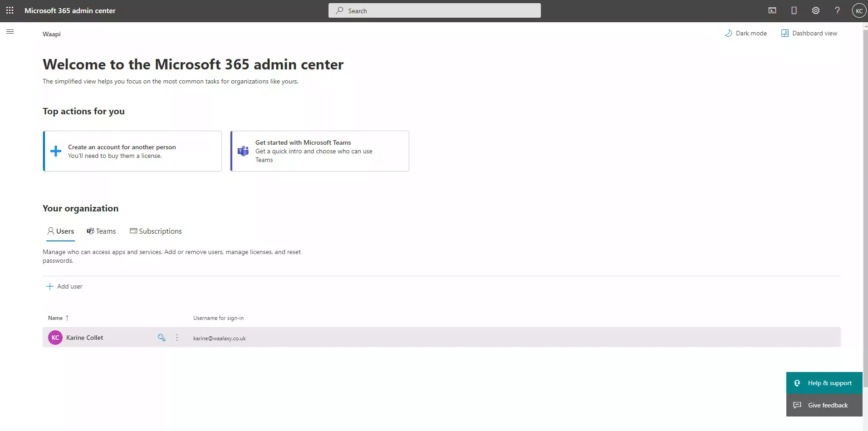
Task: Toggle Dark mode
Action: (745, 33)
